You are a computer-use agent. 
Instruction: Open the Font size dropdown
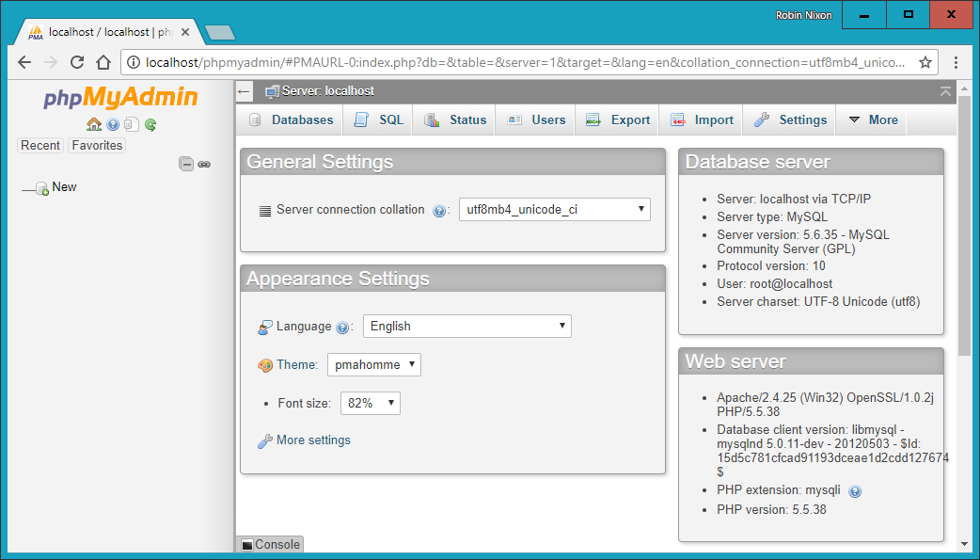[370, 404]
